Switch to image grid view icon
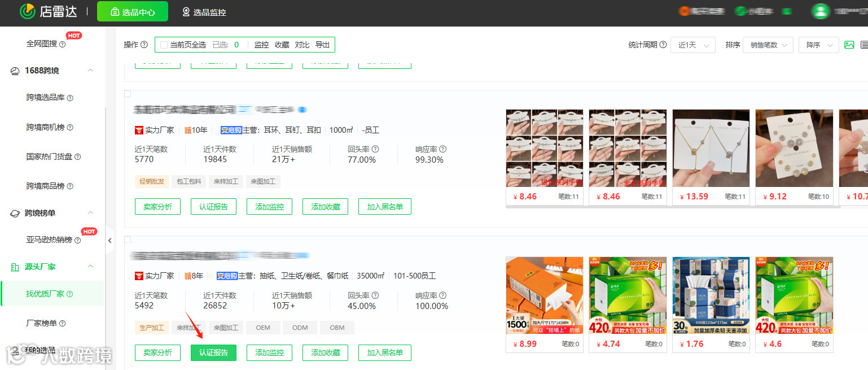Screen dimensions: 868x370 point(849,45)
